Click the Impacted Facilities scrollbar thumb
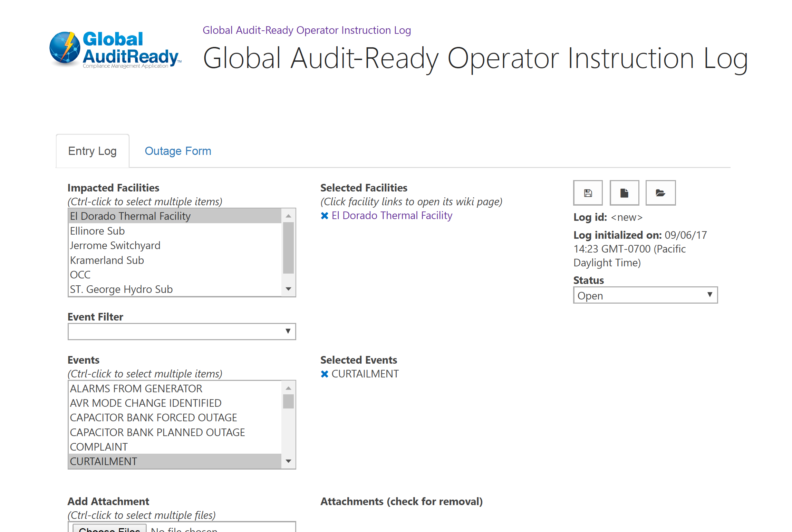This screenshot has width=792, height=532. [288, 248]
